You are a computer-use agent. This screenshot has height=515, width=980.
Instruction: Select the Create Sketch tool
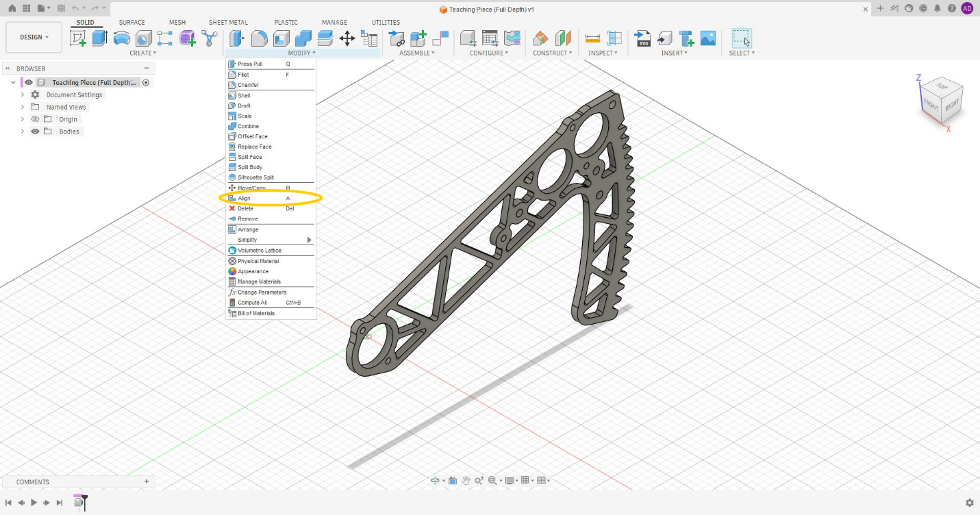pos(78,38)
